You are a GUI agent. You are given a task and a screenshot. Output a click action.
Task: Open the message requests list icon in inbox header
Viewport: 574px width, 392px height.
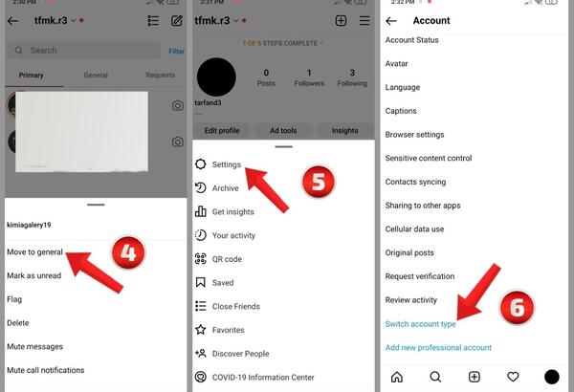tap(153, 20)
